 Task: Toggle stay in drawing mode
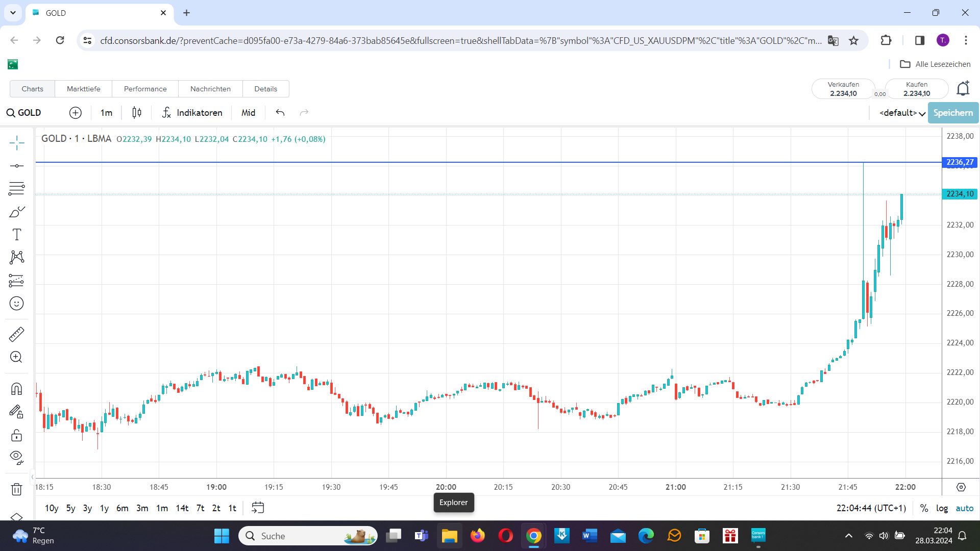pyautogui.click(x=17, y=412)
